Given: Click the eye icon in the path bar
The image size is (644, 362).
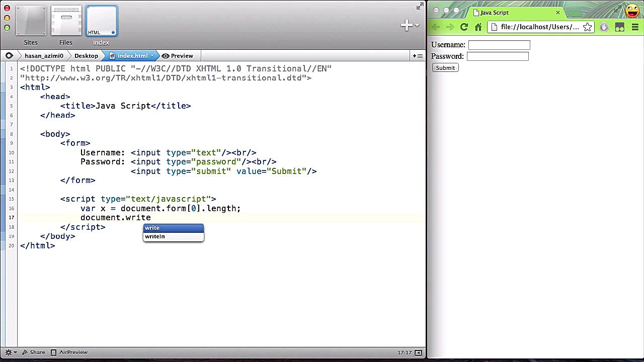Looking at the screenshot, I should point(9,56).
